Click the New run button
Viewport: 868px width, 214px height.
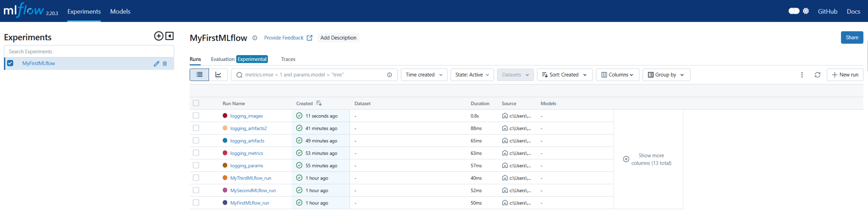click(845, 75)
